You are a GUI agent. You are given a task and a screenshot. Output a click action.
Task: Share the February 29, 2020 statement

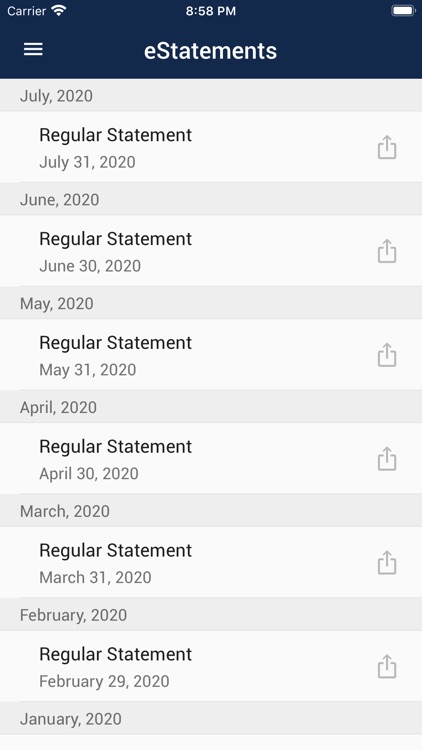[387, 666]
